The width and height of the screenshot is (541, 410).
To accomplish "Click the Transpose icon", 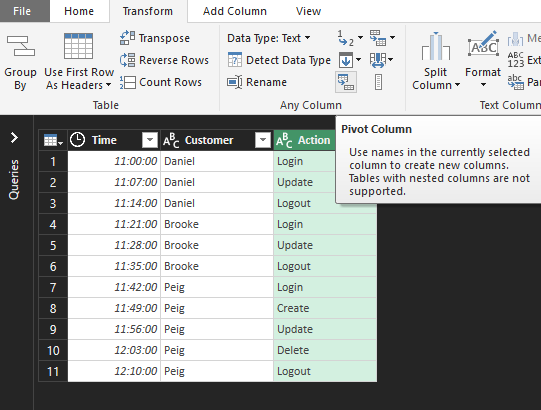I will 127,38.
